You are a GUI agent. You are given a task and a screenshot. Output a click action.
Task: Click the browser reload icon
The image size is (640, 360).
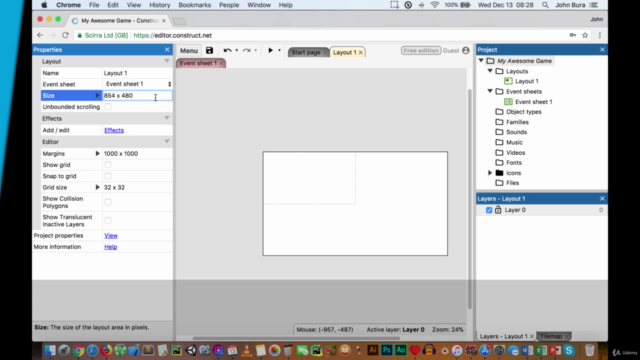pos(65,36)
